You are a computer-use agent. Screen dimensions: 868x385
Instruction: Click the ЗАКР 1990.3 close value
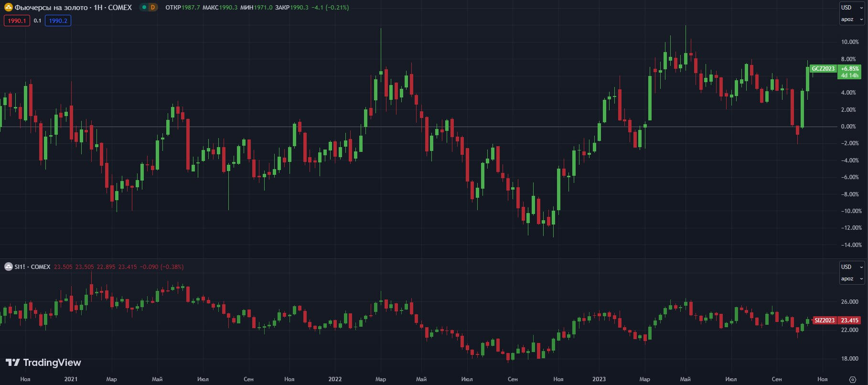pos(292,8)
